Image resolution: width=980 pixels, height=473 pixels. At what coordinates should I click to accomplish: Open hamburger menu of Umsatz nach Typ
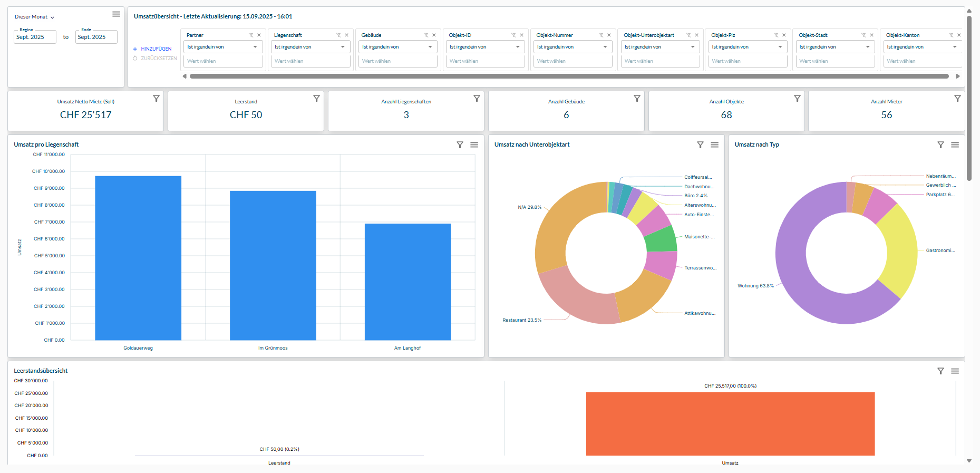[x=955, y=145]
